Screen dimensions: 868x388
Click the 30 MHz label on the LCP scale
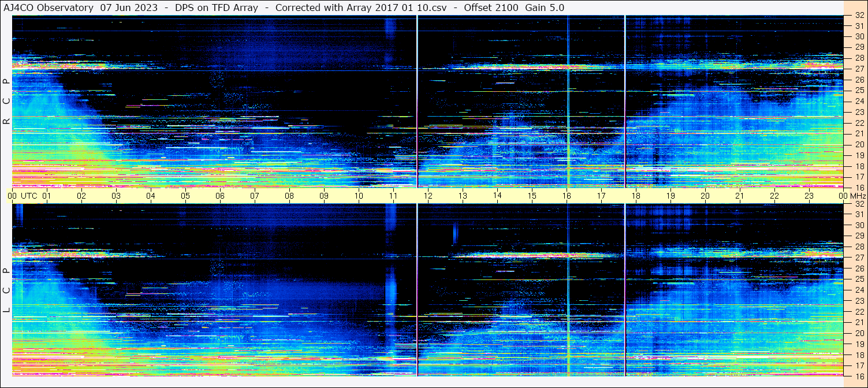coord(858,225)
